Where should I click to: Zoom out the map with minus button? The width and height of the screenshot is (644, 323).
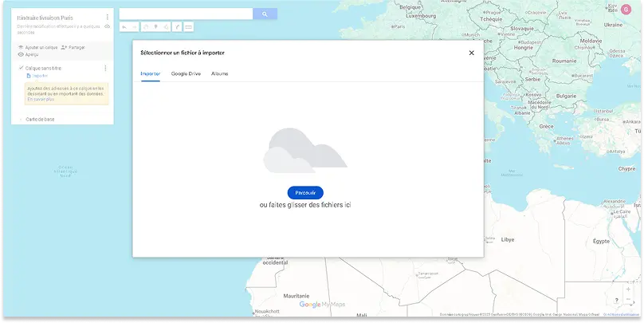[x=628, y=300]
